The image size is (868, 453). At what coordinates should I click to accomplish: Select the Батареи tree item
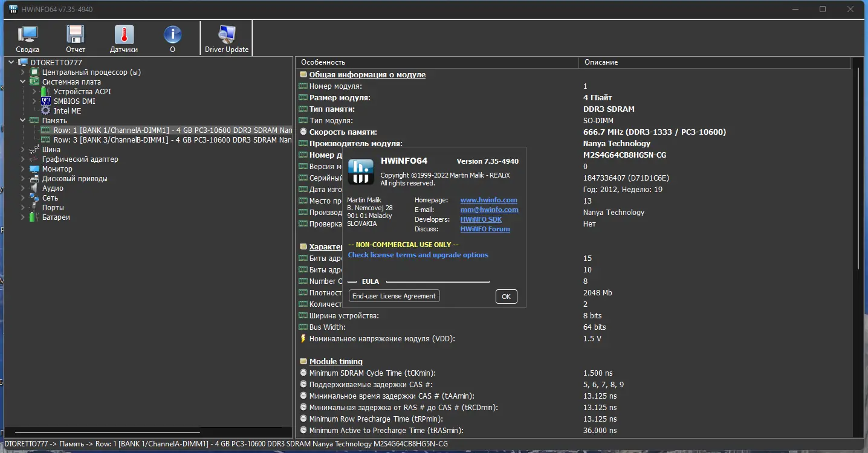56,217
